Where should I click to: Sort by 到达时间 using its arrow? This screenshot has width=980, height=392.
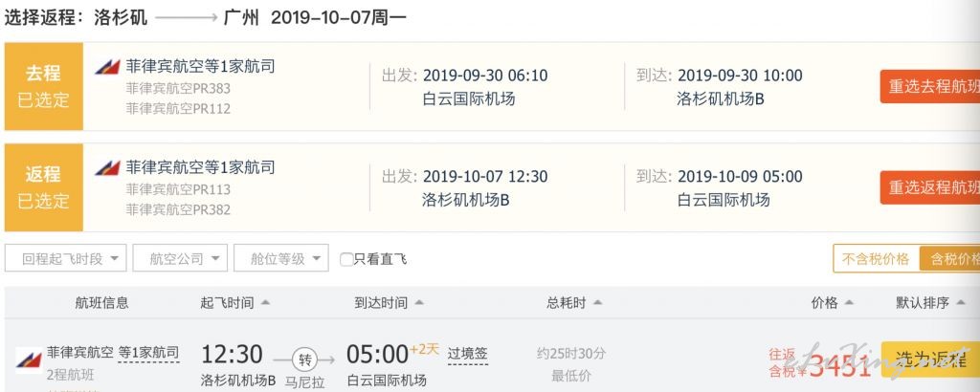click(419, 303)
